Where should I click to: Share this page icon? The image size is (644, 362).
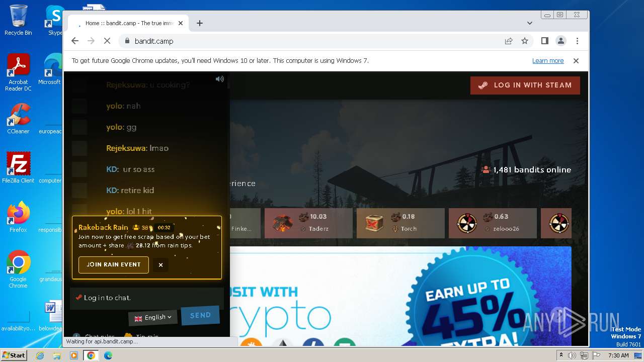click(x=509, y=41)
